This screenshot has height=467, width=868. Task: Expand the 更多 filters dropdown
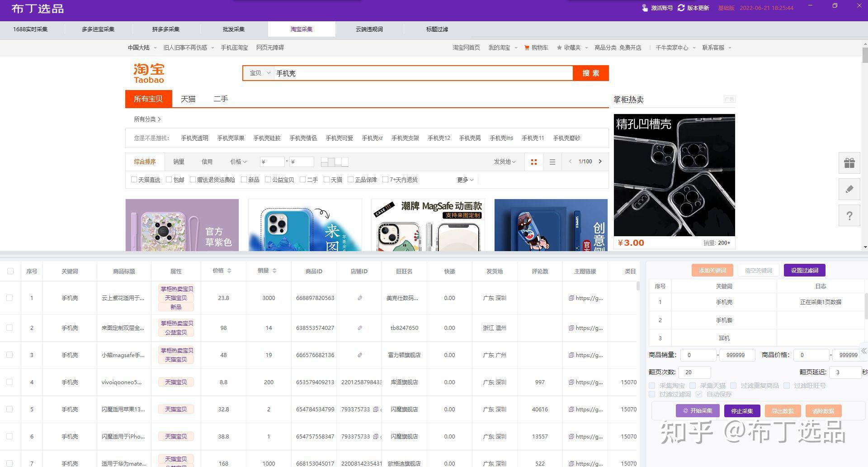465,180
